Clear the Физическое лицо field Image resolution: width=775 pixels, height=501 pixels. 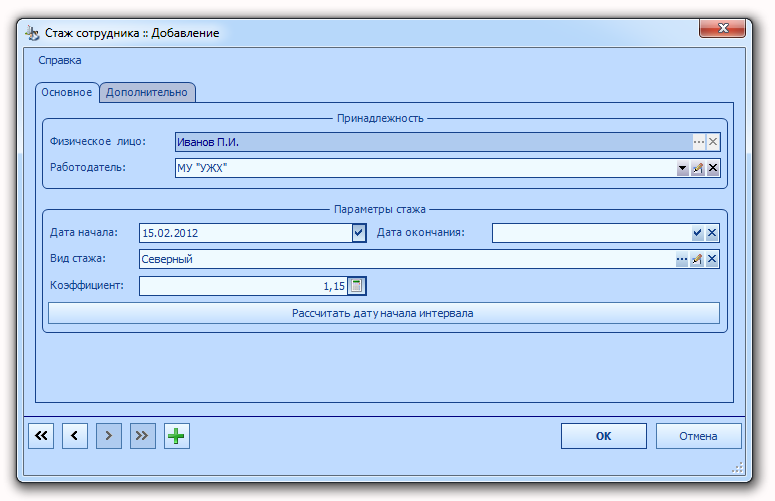click(713, 142)
